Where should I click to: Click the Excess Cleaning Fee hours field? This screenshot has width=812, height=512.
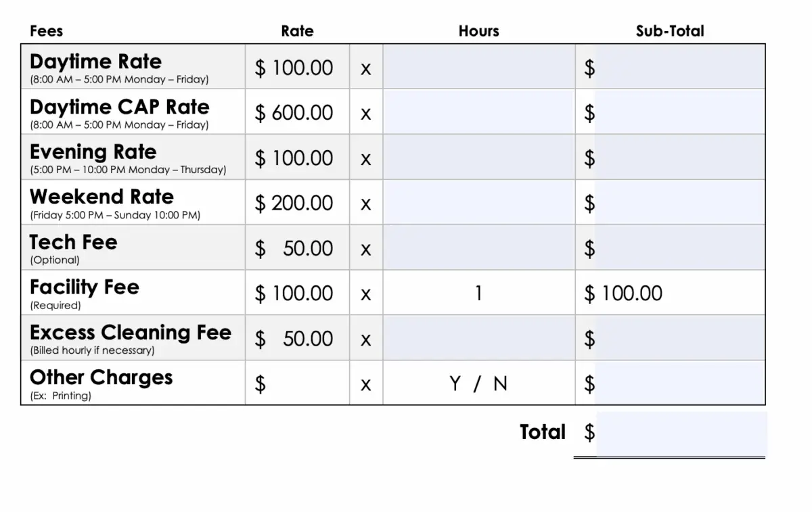pos(478,338)
